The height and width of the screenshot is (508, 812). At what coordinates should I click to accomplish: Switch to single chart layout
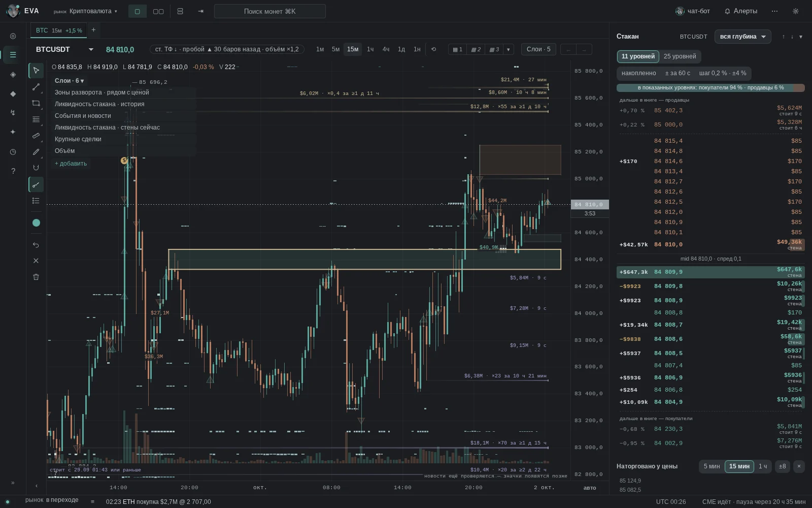pos(137,11)
